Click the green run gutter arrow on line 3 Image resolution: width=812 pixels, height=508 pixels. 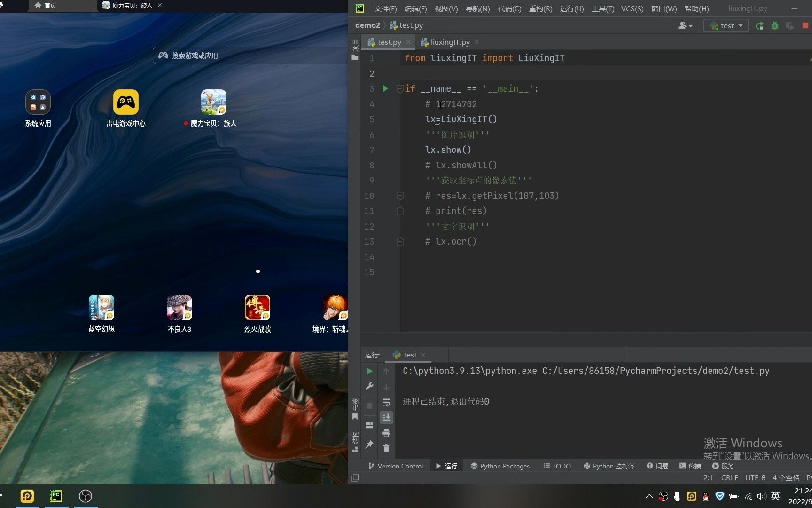(x=385, y=88)
